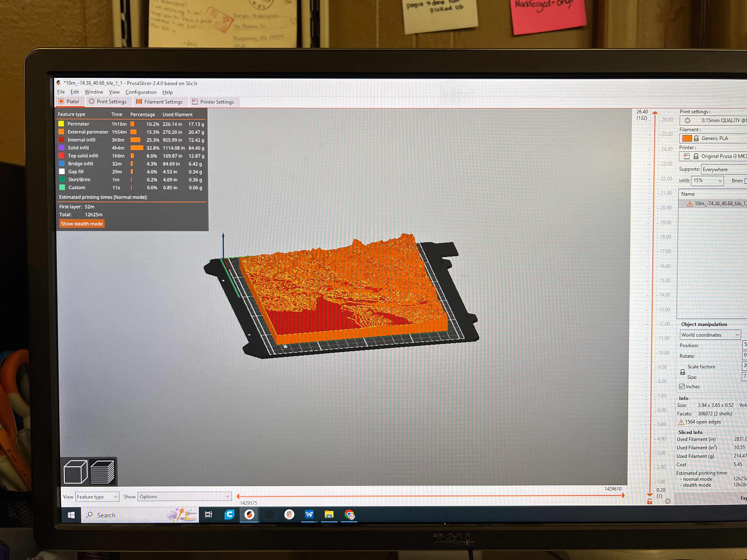This screenshot has width=747, height=560.
Task: Click the warning icon beside 1564 open edges
Action: 681,422
